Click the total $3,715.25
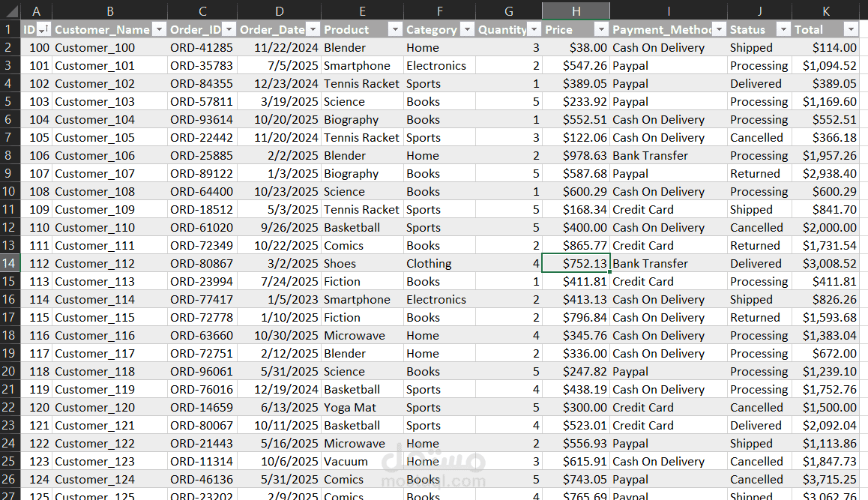This screenshot has height=500, width=868. (x=825, y=480)
